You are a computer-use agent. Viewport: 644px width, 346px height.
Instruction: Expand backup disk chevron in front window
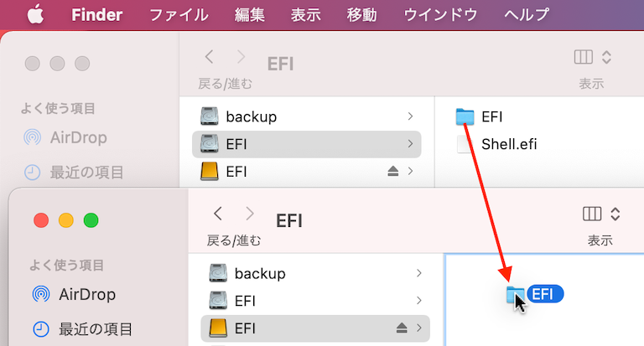pyautogui.click(x=418, y=273)
